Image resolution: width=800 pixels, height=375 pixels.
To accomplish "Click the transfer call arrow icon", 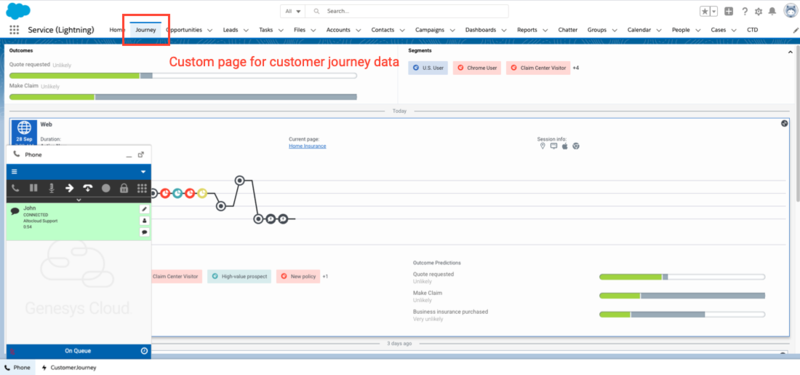I will coord(69,188).
